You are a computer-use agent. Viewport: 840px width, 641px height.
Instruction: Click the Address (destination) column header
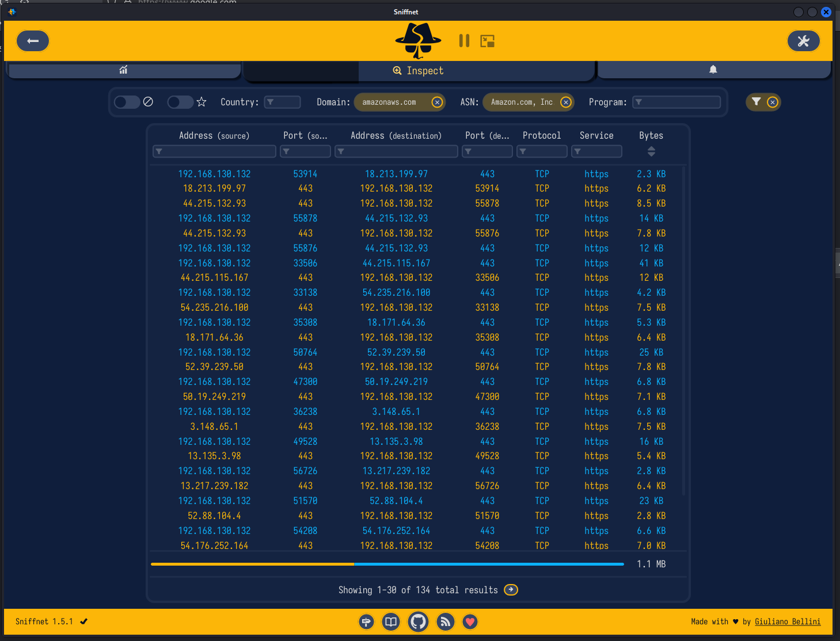(396, 136)
